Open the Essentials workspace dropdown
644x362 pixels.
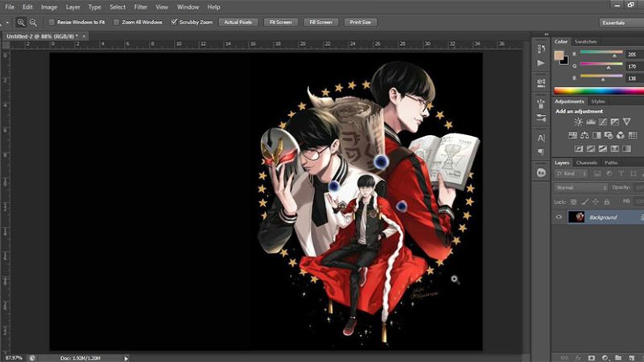[x=621, y=23]
